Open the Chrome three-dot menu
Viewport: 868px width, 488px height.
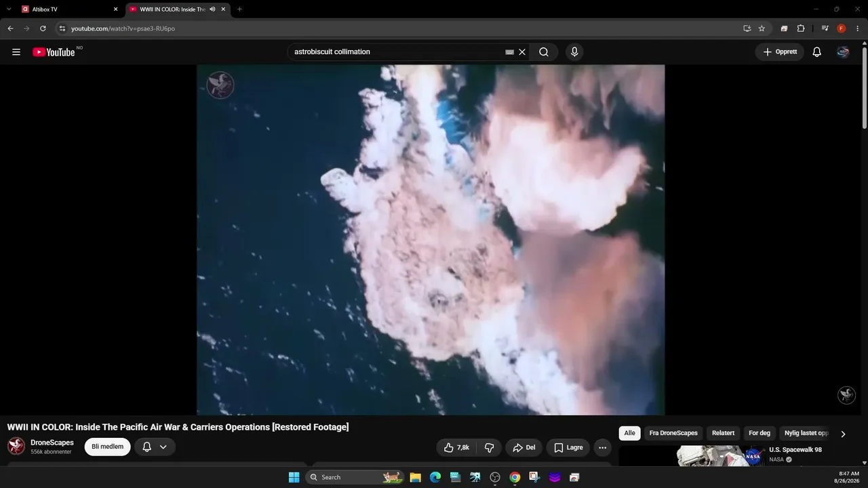(x=858, y=28)
